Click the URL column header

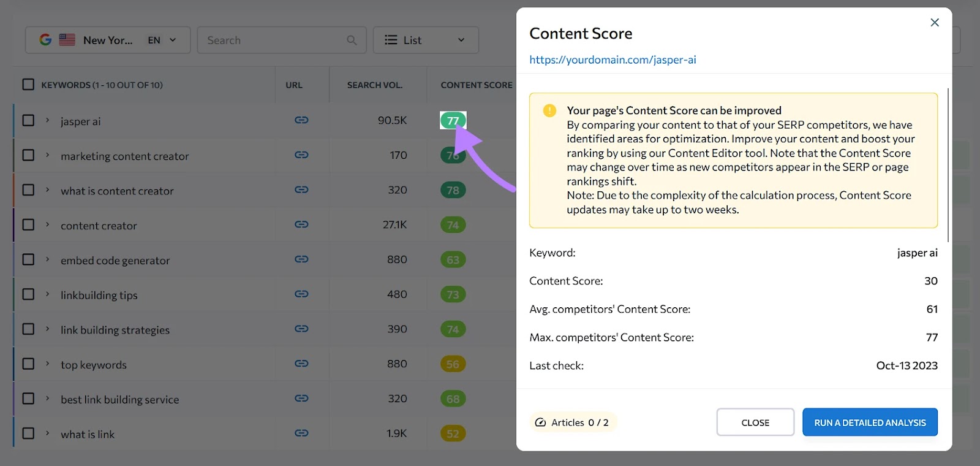[x=294, y=85]
